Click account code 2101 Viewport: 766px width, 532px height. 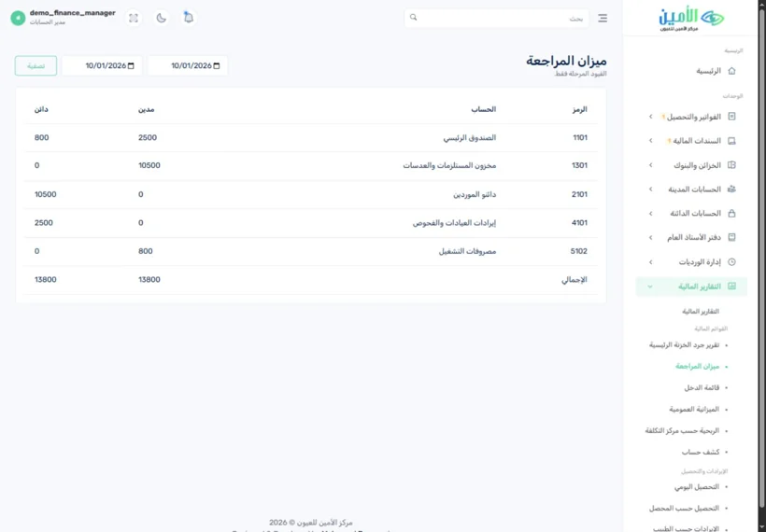tap(579, 194)
